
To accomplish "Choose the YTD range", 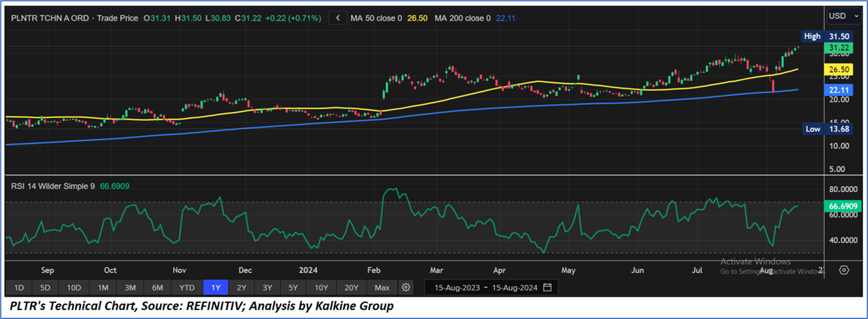I will coord(187,287).
